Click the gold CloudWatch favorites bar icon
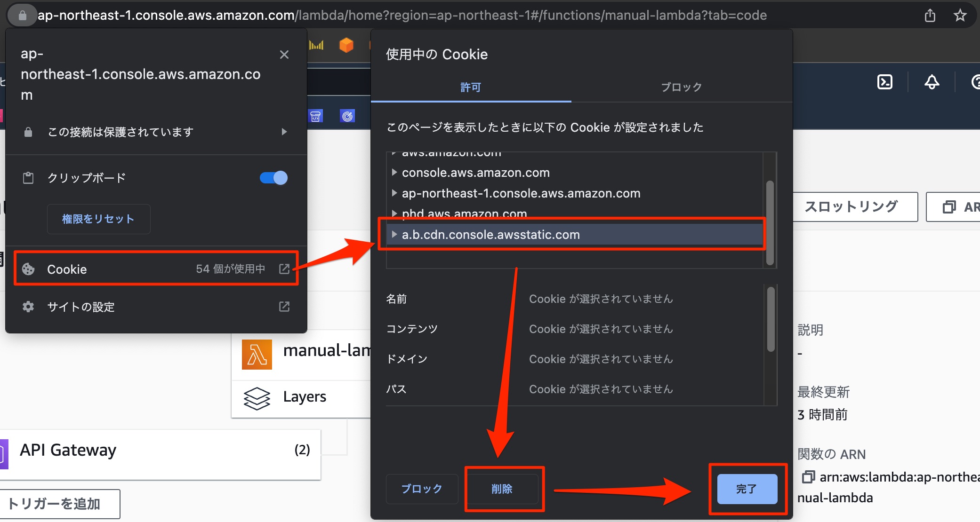 click(x=316, y=45)
